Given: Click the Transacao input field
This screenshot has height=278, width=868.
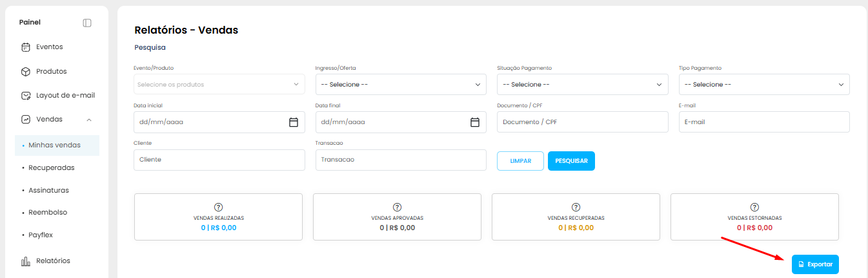Looking at the screenshot, I should click(x=401, y=160).
